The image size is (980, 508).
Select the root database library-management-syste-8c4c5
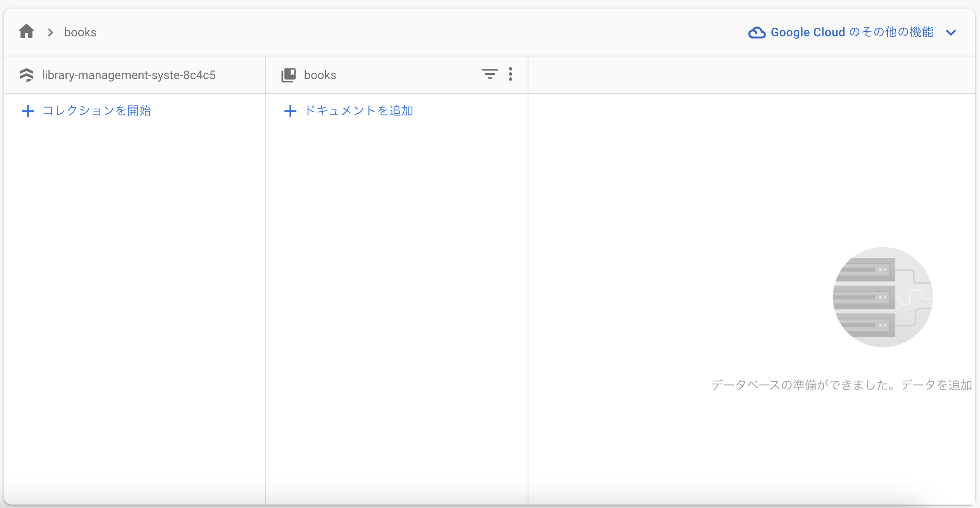(x=129, y=74)
